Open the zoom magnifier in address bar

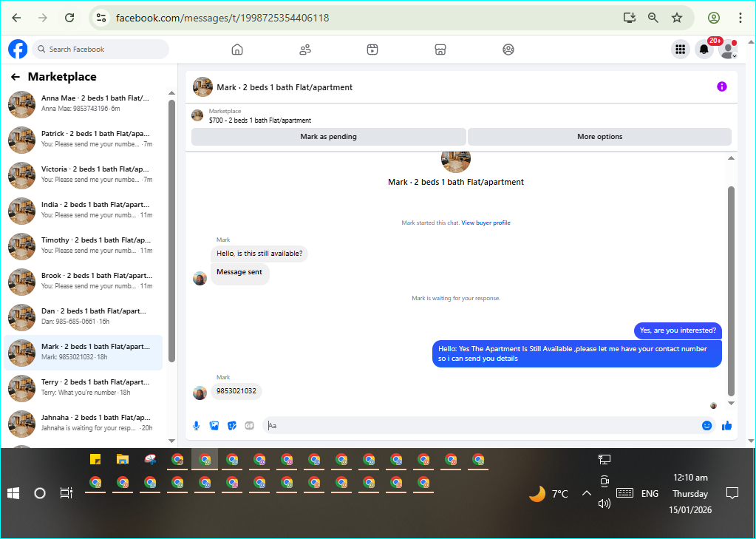653,18
